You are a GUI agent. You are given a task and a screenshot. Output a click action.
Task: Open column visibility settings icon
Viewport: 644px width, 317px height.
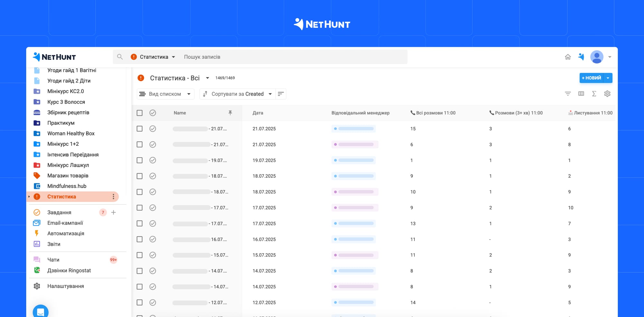point(581,94)
